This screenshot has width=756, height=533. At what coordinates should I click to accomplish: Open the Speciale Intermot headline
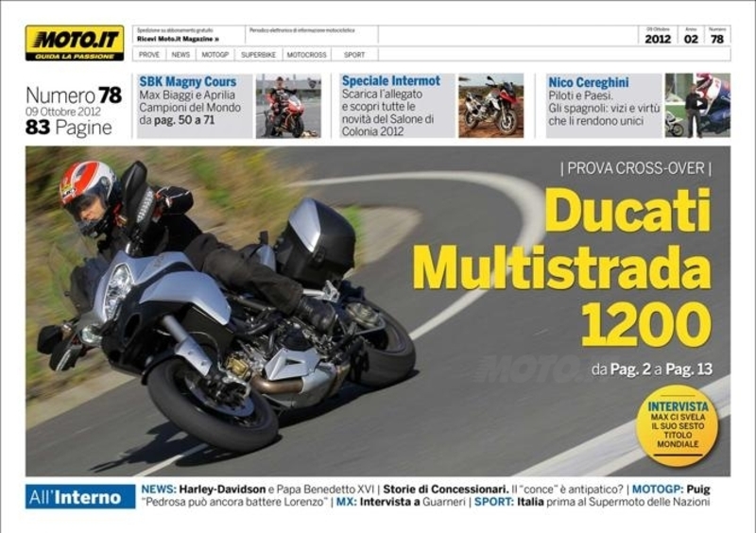click(391, 80)
